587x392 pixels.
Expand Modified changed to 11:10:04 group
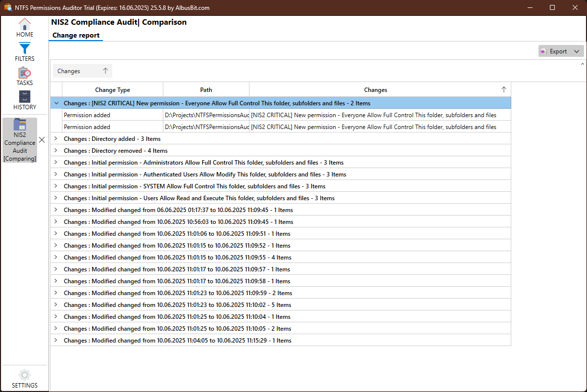56,316
